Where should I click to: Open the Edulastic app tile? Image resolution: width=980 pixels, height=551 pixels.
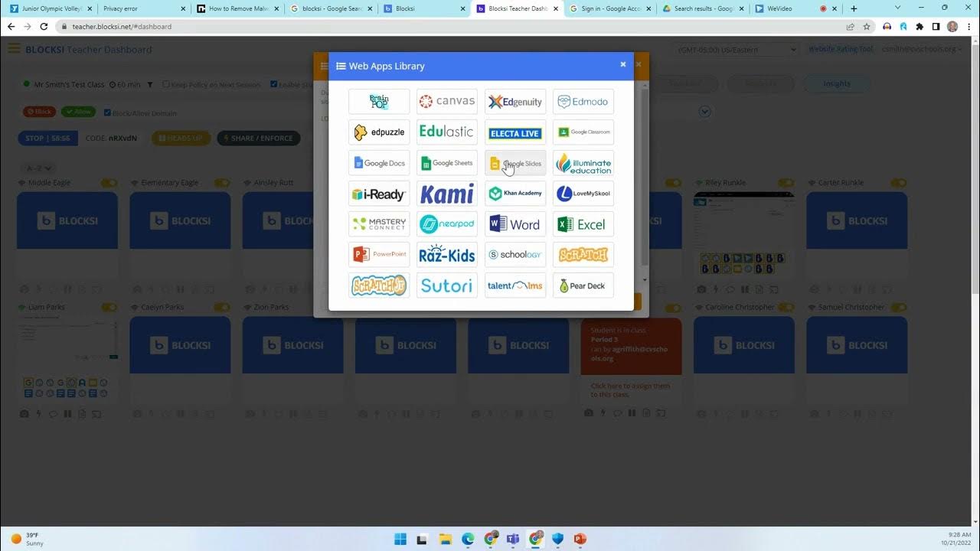click(447, 132)
